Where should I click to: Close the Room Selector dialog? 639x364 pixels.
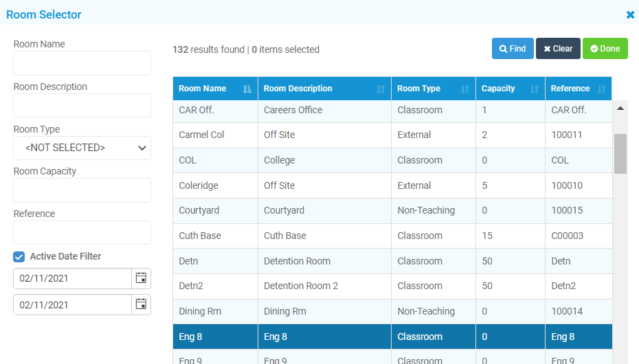click(630, 14)
